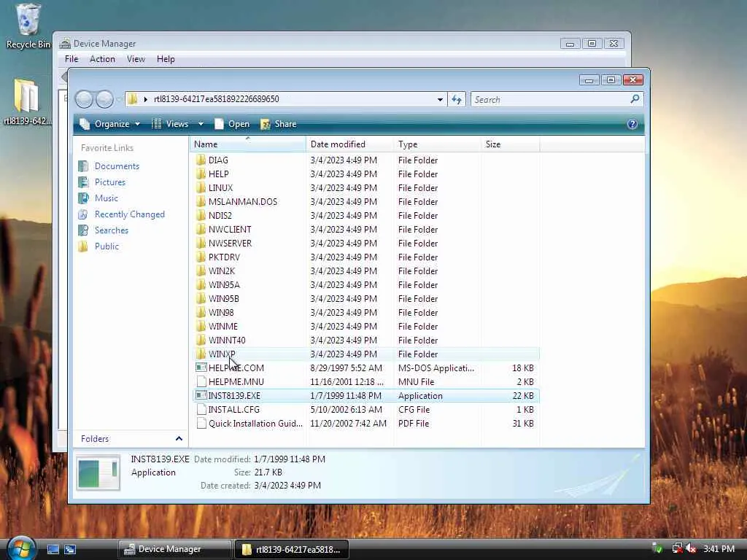Click the Share toolbar button
This screenshot has width=747, height=560.
(x=279, y=124)
